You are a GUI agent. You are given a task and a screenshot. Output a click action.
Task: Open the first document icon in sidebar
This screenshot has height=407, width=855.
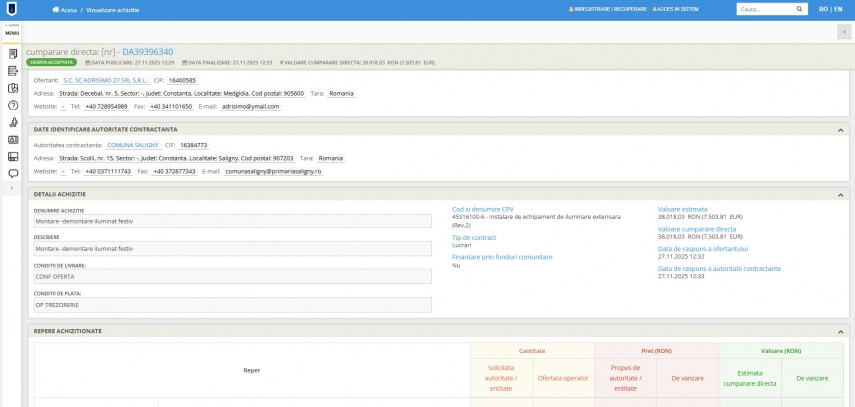tap(13, 53)
